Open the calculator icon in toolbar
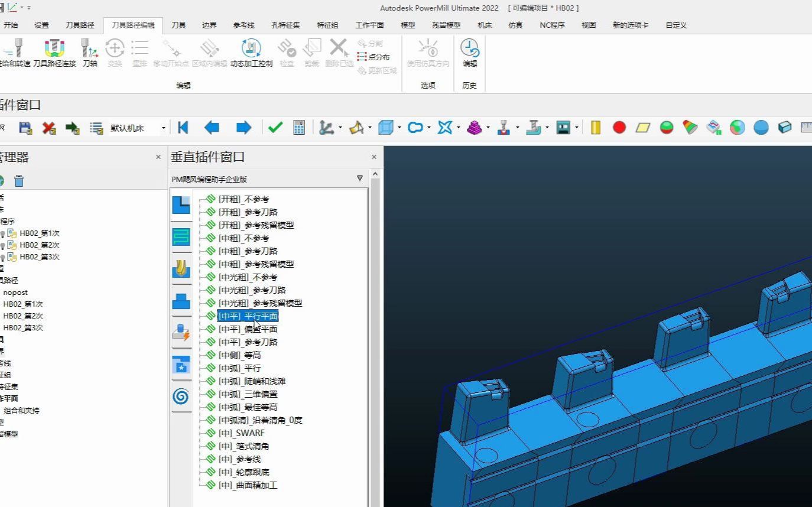The image size is (812, 507). 299,128
